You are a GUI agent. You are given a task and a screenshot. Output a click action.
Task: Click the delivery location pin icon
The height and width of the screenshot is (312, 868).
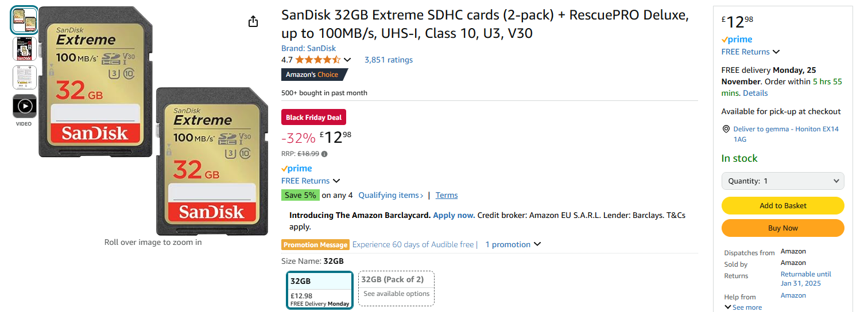pyautogui.click(x=726, y=129)
